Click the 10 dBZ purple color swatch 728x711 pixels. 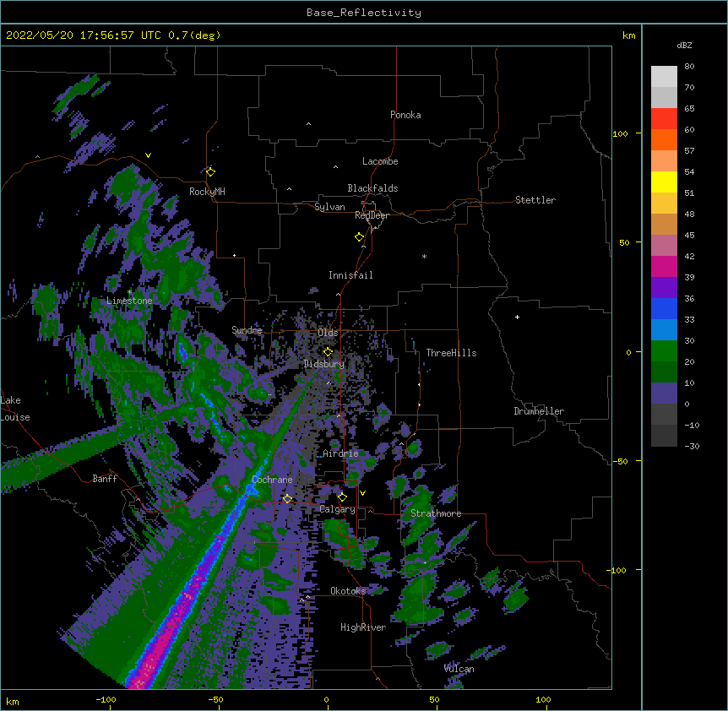664,393
